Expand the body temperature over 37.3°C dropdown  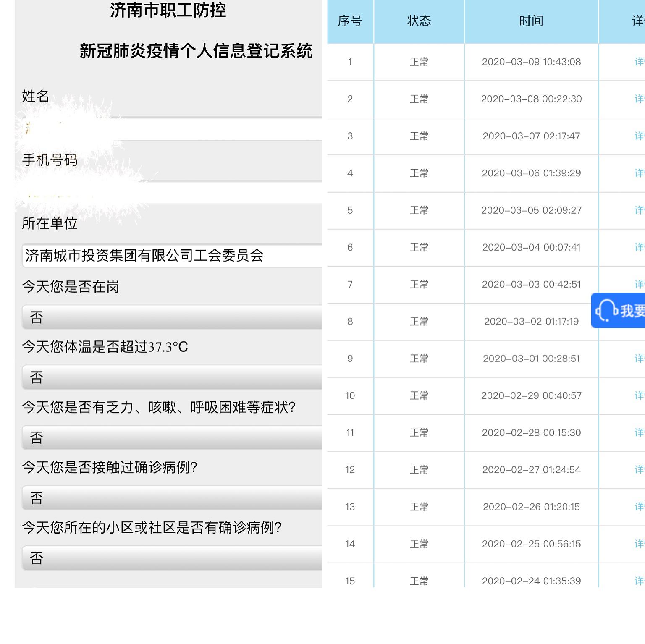(172, 377)
